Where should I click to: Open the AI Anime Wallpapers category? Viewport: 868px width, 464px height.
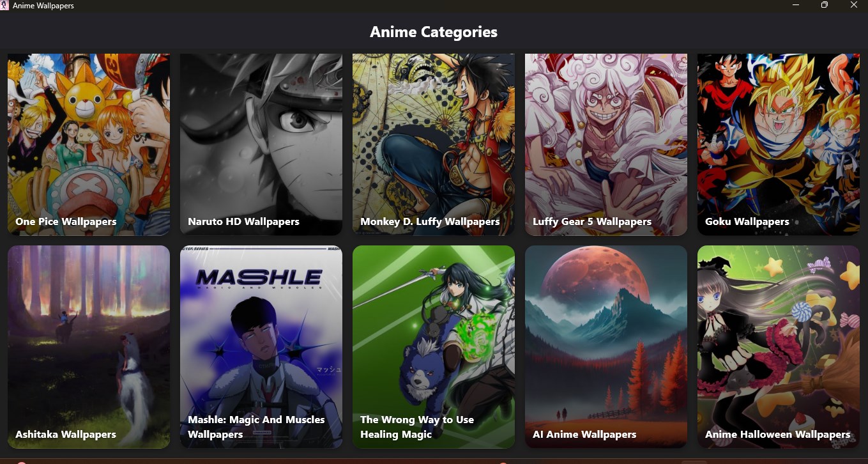606,347
